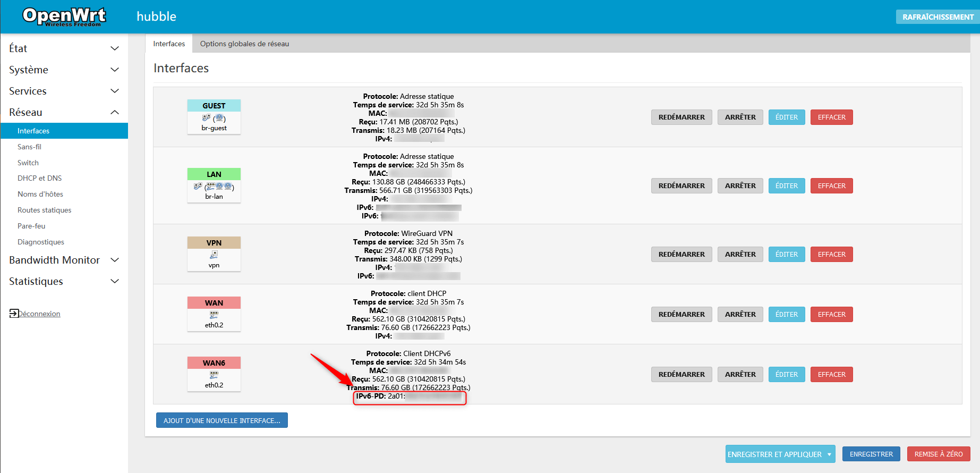The height and width of the screenshot is (473, 980).
Task: Click the WAN eth0.2 interface icon
Action: (214, 315)
